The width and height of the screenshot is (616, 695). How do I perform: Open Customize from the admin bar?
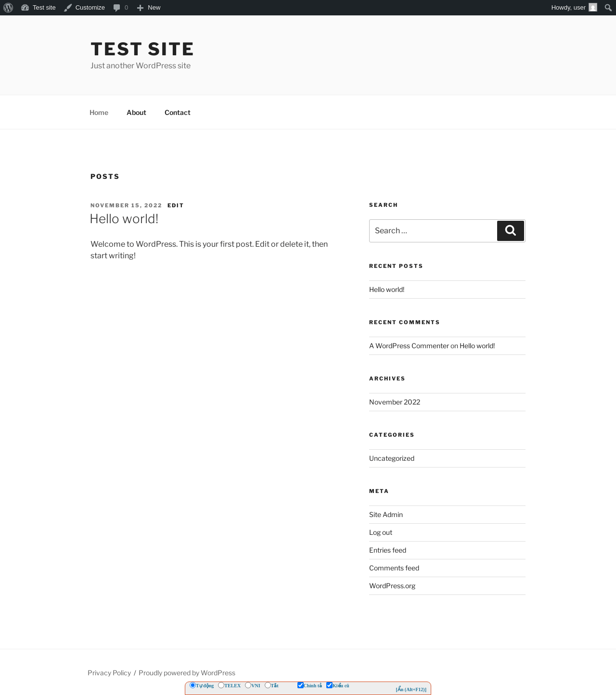[x=85, y=8]
